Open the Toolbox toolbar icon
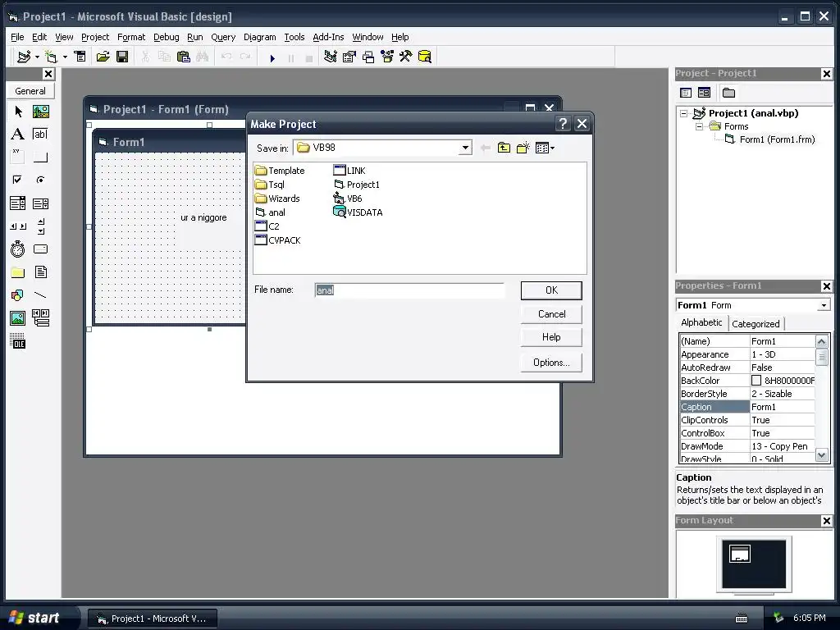Image resolution: width=840 pixels, height=630 pixels. click(x=405, y=57)
